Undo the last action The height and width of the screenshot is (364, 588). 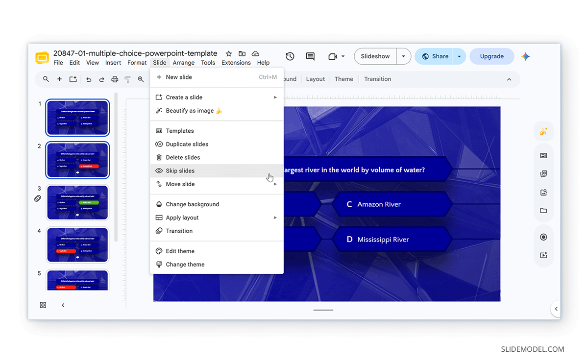coord(89,79)
